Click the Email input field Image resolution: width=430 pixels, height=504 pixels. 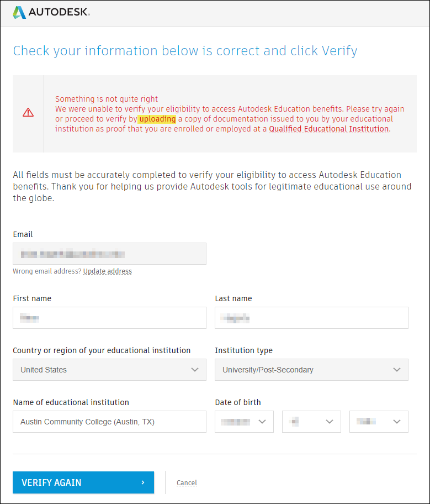point(109,254)
